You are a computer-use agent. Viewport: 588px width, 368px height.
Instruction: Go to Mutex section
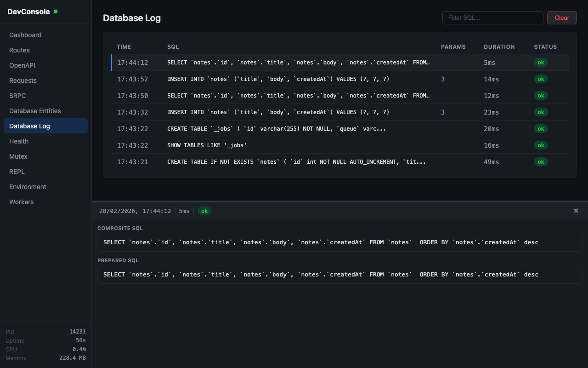tap(45, 156)
